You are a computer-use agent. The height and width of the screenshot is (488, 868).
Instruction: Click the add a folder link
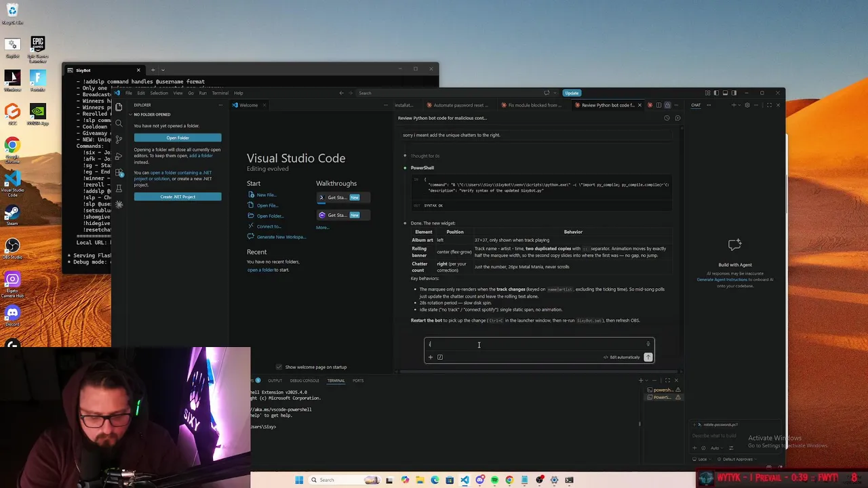(201, 156)
